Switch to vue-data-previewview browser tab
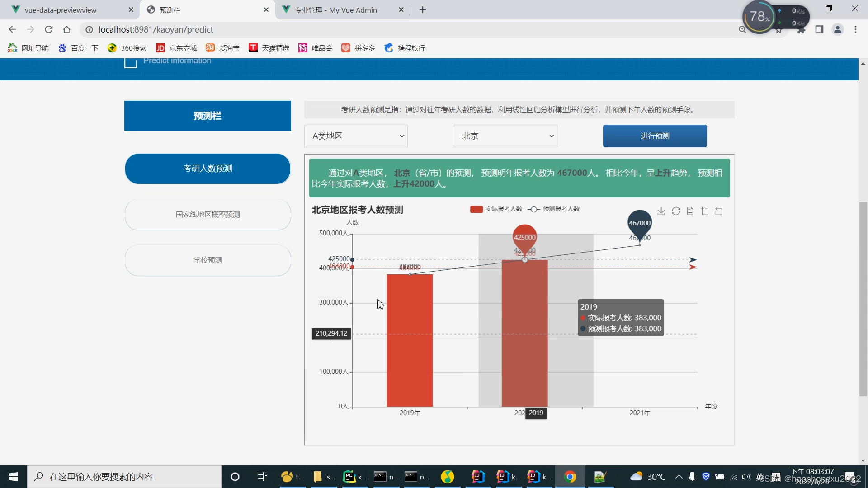The width and height of the screenshot is (868, 488). point(61,10)
